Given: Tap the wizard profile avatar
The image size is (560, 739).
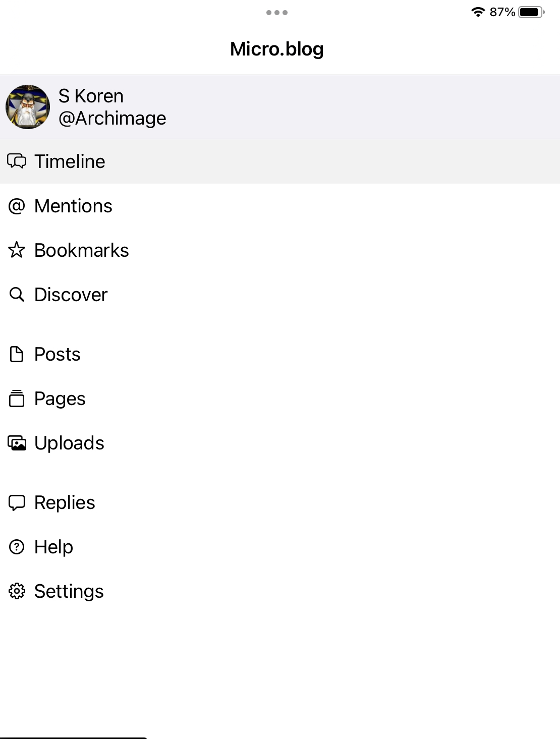Looking at the screenshot, I should pos(28,107).
